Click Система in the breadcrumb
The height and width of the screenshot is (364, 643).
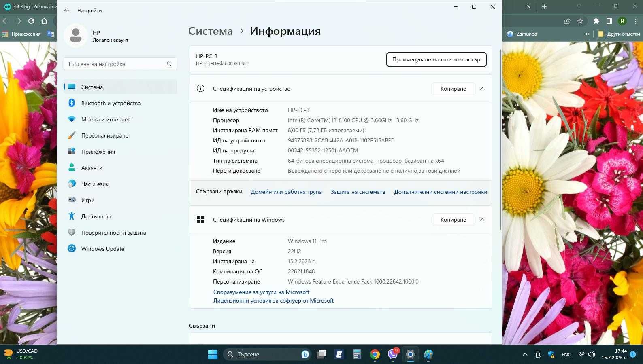(x=211, y=31)
